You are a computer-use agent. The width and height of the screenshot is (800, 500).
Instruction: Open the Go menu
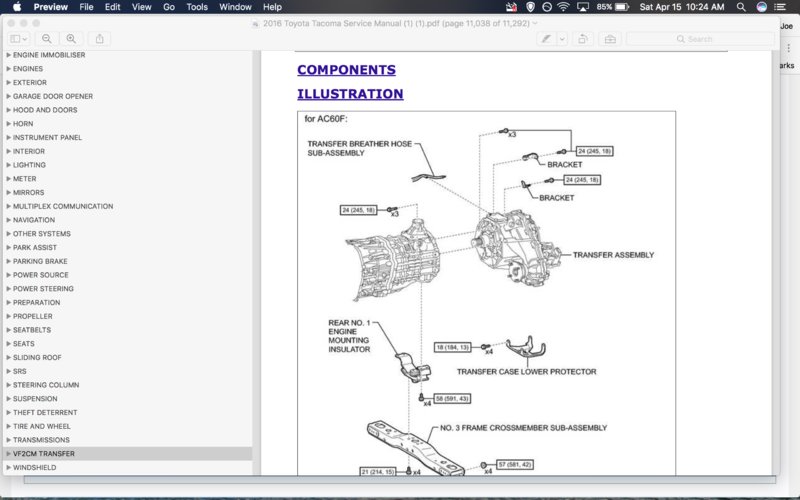click(169, 7)
